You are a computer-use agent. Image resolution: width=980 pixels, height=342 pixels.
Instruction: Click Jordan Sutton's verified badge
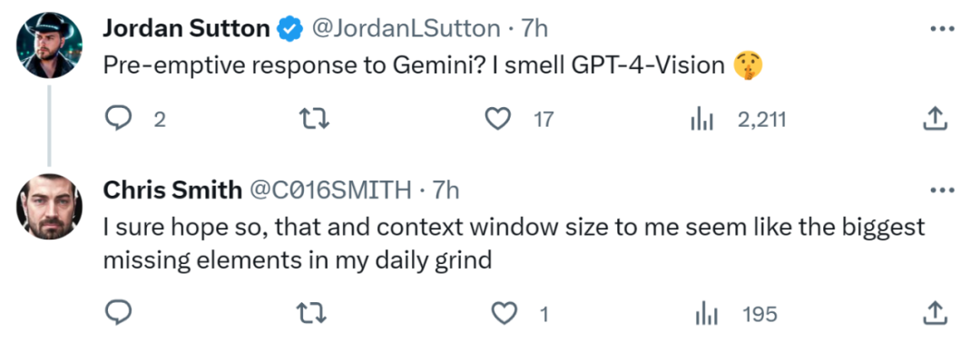point(290,29)
